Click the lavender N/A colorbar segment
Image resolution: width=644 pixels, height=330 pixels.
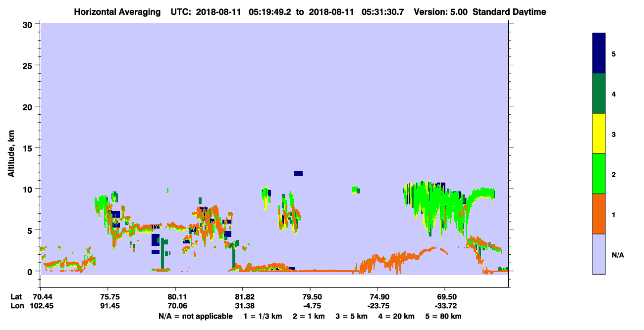[599, 254]
